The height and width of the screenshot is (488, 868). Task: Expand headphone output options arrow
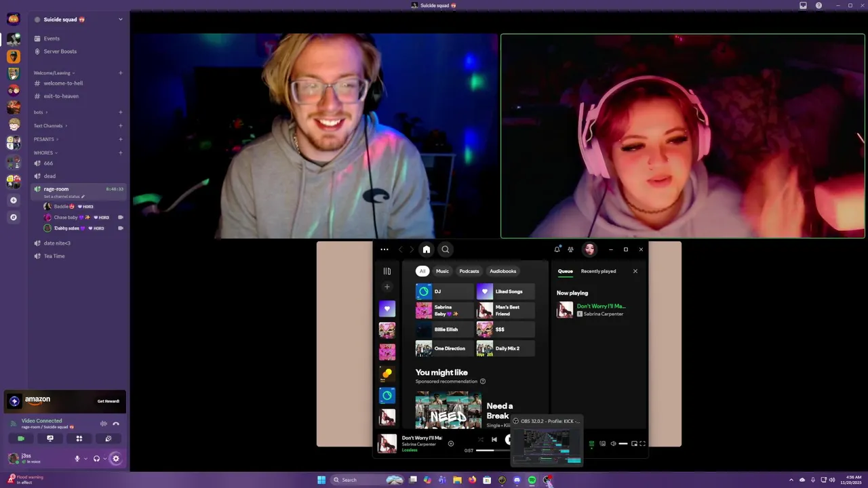(x=104, y=459)
